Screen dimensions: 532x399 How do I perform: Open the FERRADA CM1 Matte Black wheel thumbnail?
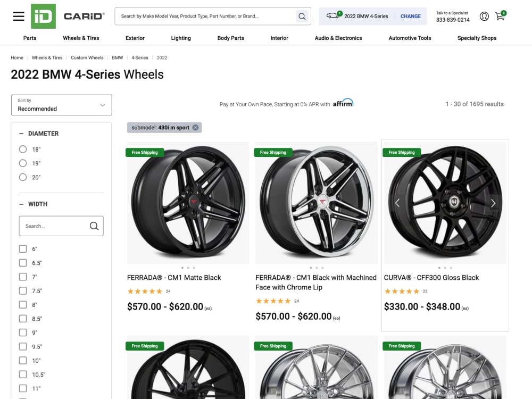(188, 203)
